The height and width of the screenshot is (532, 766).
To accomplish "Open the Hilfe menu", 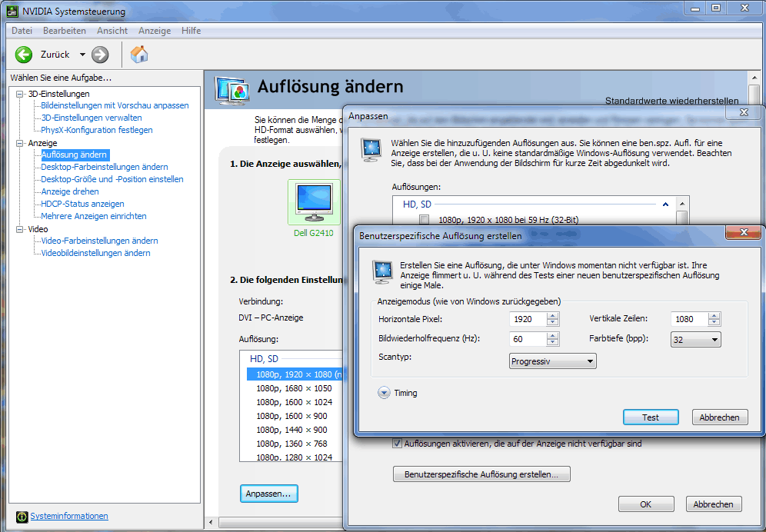I will (x=191, y=30).
